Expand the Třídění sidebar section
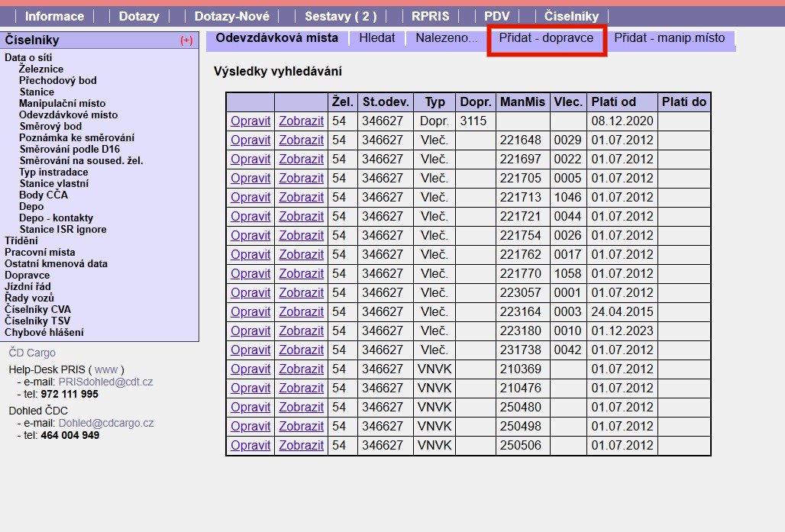This screenshot has height=532, width=785. click(x=21, y=240)
